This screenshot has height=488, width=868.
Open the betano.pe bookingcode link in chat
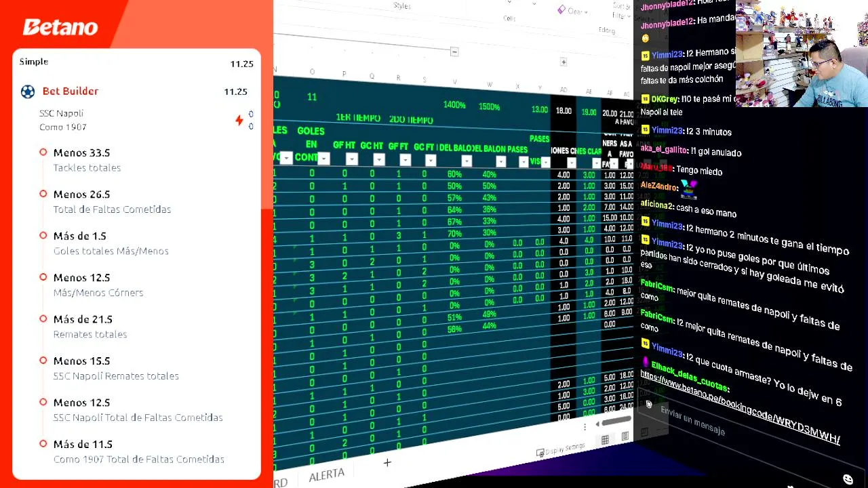pos(740,406)
